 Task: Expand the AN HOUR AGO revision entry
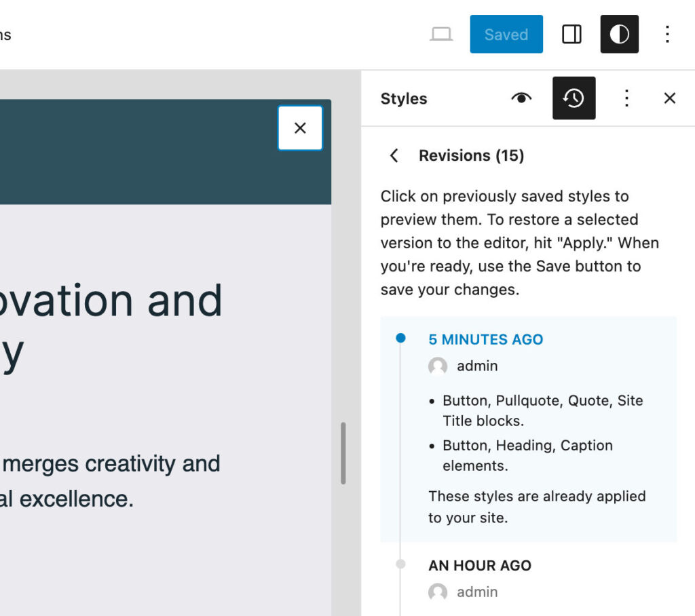point(479,565)
